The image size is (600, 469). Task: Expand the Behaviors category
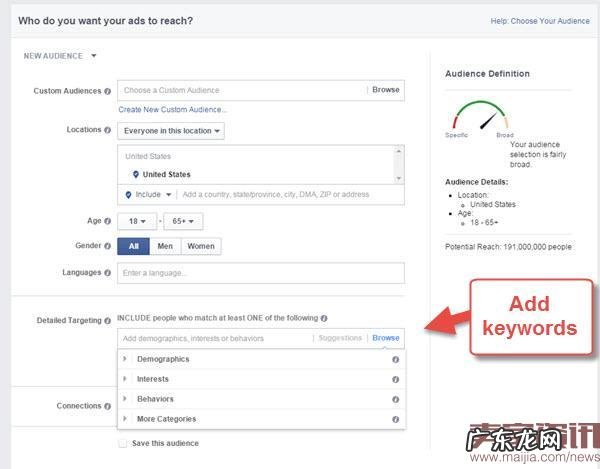[x=125, y=399]
